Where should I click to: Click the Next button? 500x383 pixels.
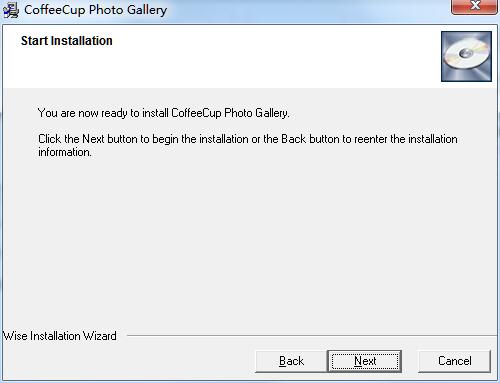pyautogui.click(x=365, y=361)
